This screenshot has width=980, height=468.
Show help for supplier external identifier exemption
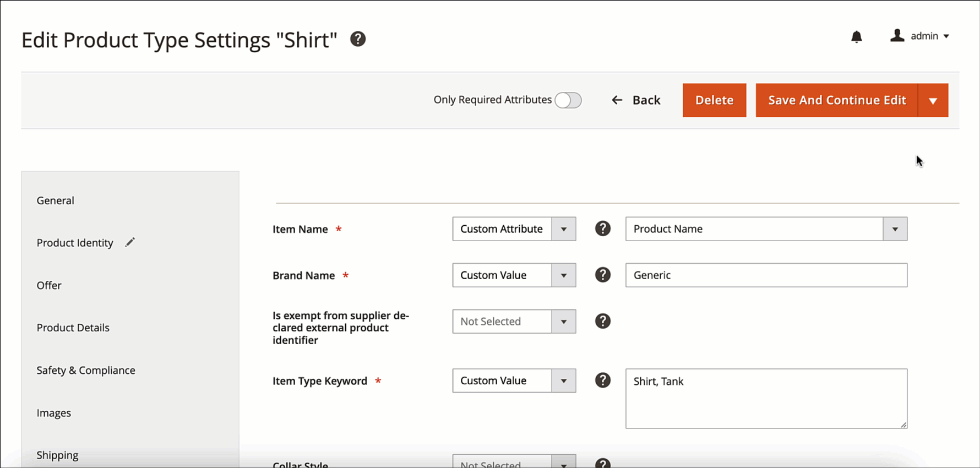[603, 321]
